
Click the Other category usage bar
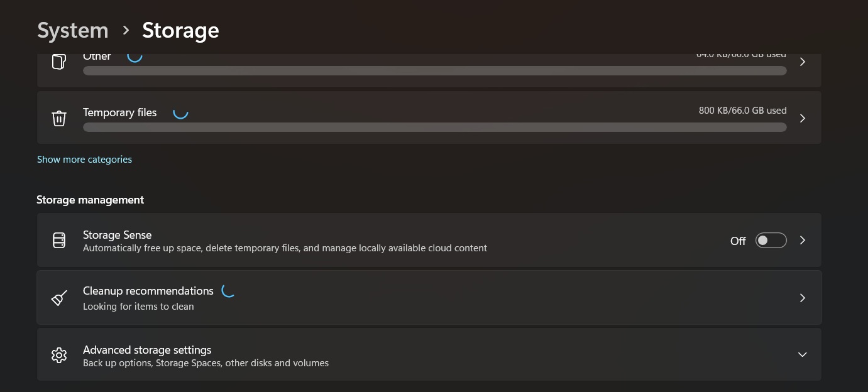pos(434,70)
